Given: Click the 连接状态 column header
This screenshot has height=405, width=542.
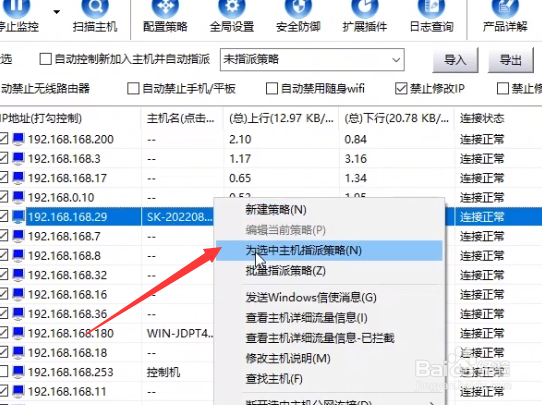Looking at the screenshot, I should (498, 119).
